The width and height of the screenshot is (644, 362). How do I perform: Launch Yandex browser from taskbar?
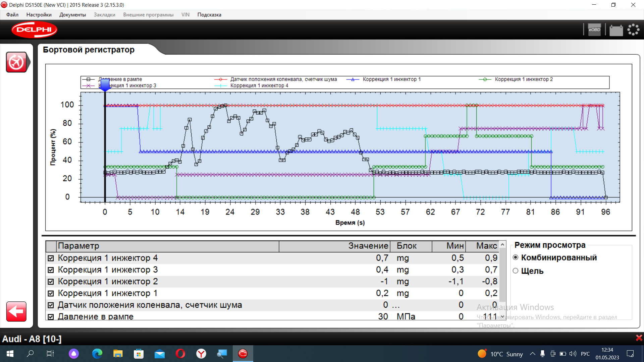[201, 354]
